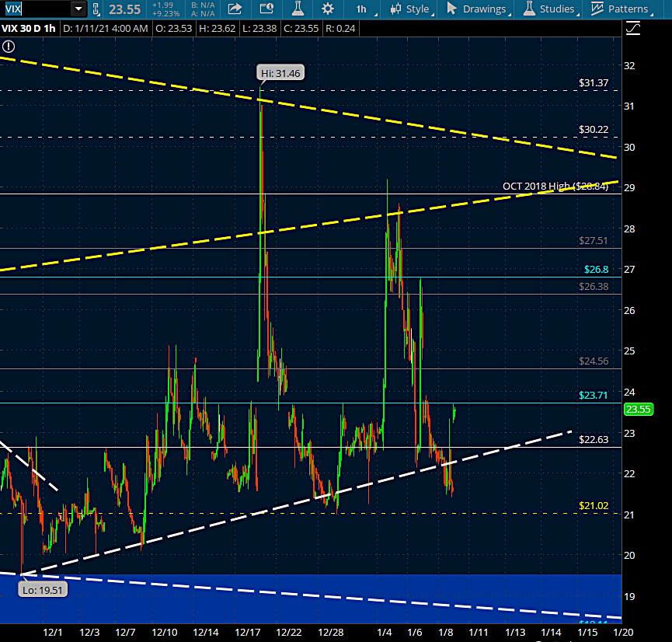672x642 pixels.
Task: Click the symbol link clip icon
Action: [x=96, y=9]
